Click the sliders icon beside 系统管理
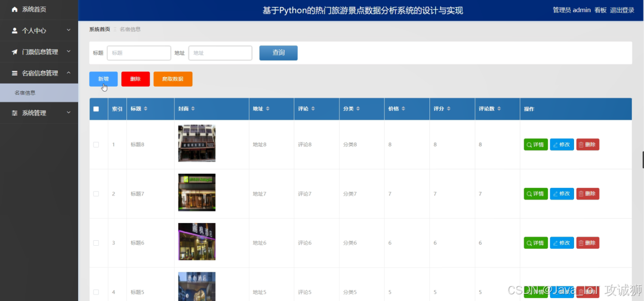644x301 pixels. click(x=15, y=113)
